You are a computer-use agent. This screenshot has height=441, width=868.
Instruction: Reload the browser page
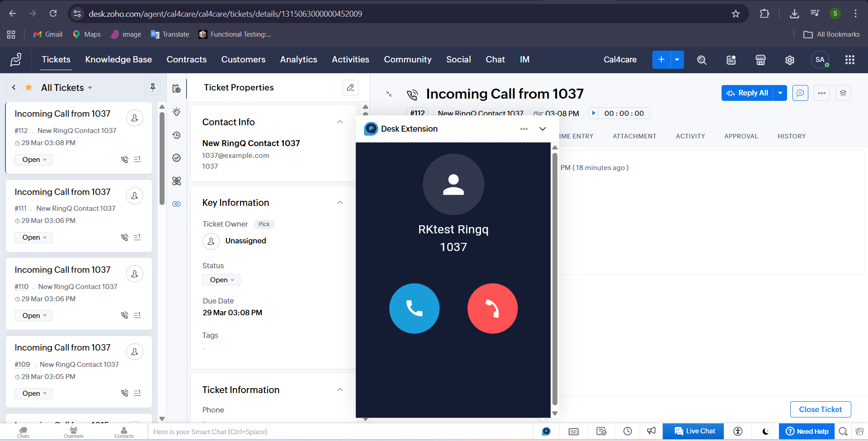(53, 14)
